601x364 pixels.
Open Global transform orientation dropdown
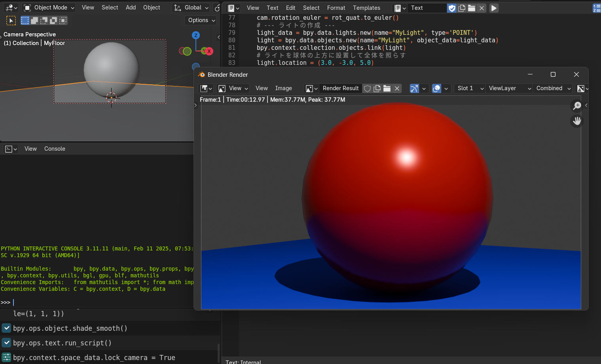coord(191,8)
